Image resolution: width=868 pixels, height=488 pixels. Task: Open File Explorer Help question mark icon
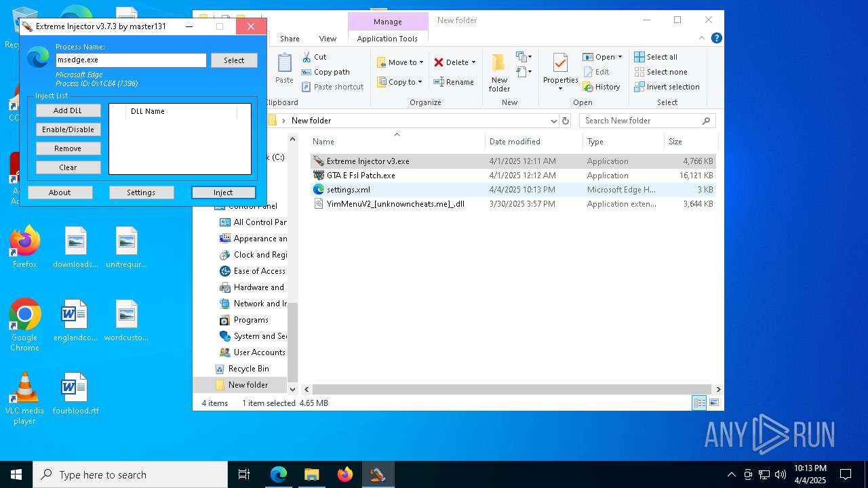716,39
